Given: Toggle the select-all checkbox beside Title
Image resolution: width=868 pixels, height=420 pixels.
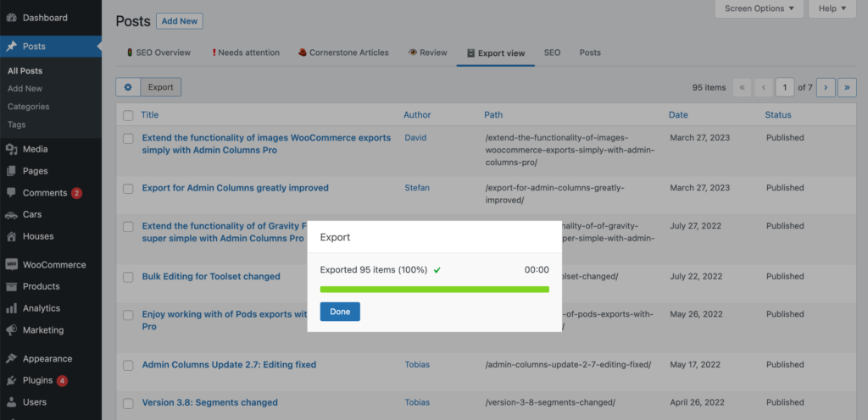Looking at the screenshot, I should click(x=129, y=115).
